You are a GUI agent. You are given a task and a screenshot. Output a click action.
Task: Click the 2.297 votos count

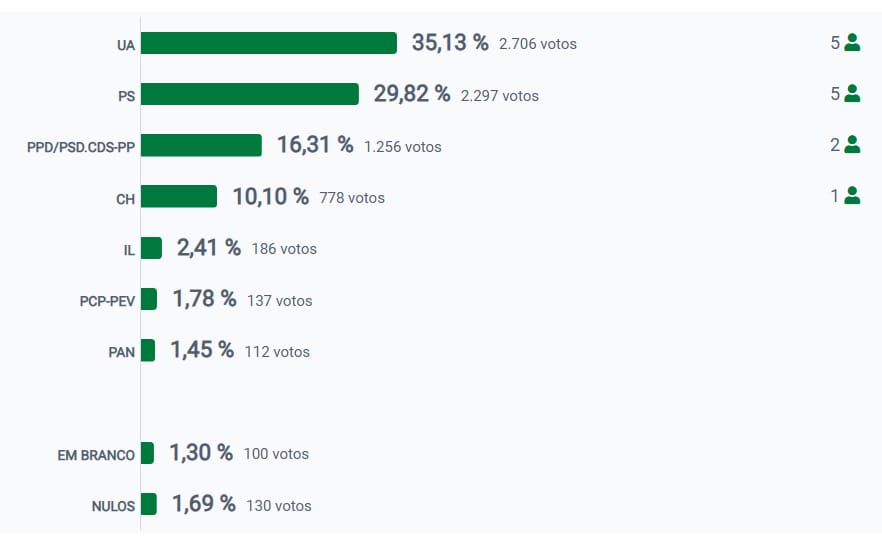(x=499, y=96)
